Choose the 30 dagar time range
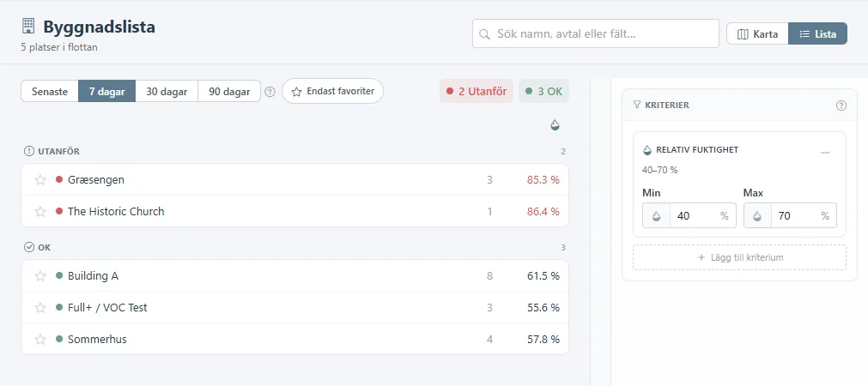The width and height of the screenshot is (868, 386). [167, 92]
